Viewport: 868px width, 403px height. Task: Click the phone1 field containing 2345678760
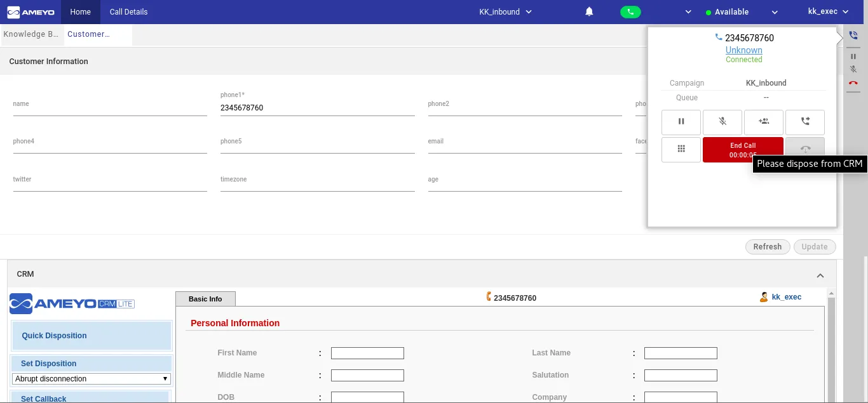[318, 109]
